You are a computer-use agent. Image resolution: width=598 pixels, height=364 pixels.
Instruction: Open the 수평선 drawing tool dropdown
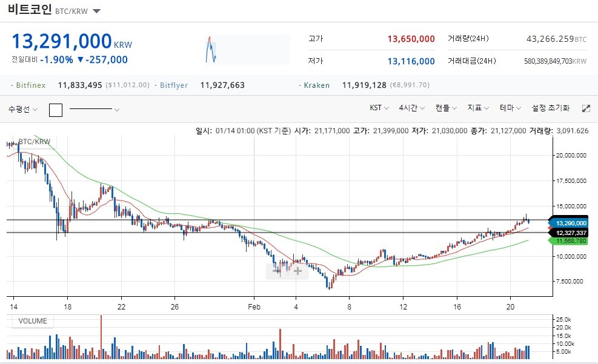[23, 110]
